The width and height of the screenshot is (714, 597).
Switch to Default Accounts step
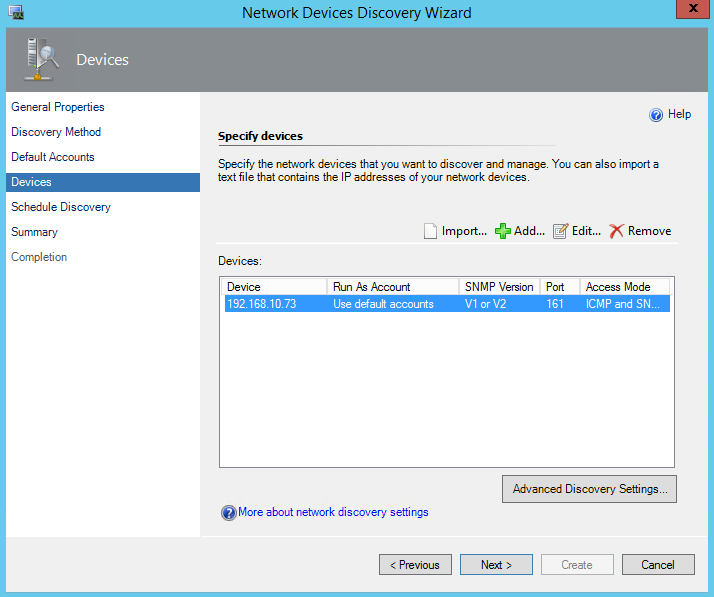pos(53,157)
